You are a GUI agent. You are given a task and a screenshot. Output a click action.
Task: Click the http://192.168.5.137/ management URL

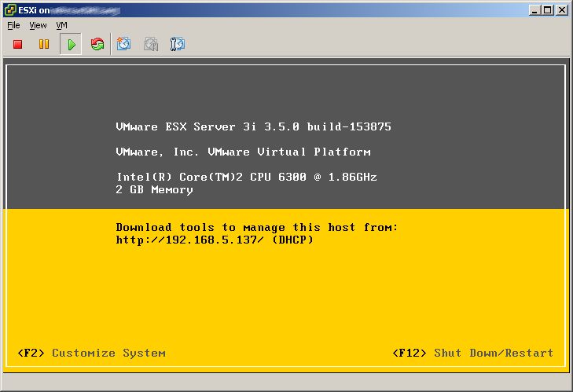[189, 240]
